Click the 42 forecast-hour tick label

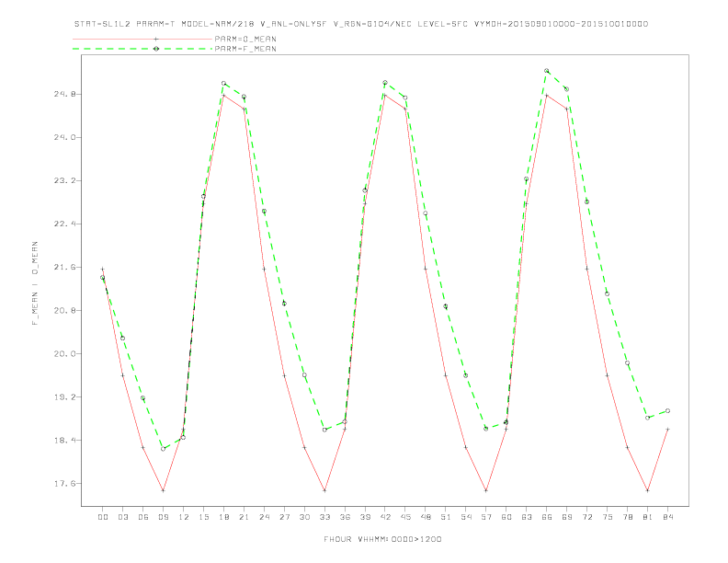pyautogui.click(x=385, y=517)
